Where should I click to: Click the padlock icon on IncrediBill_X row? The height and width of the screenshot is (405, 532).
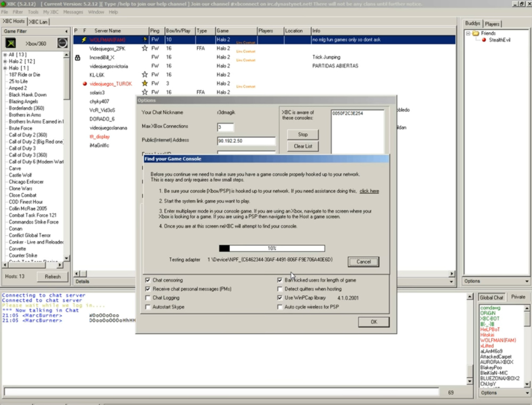coord(77,57)
